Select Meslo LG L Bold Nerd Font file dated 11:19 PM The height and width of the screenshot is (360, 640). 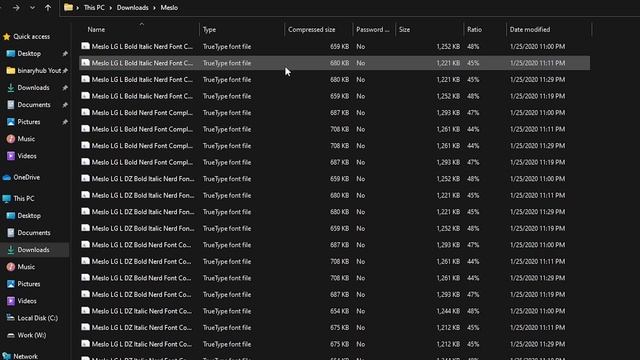coord(334,162)
